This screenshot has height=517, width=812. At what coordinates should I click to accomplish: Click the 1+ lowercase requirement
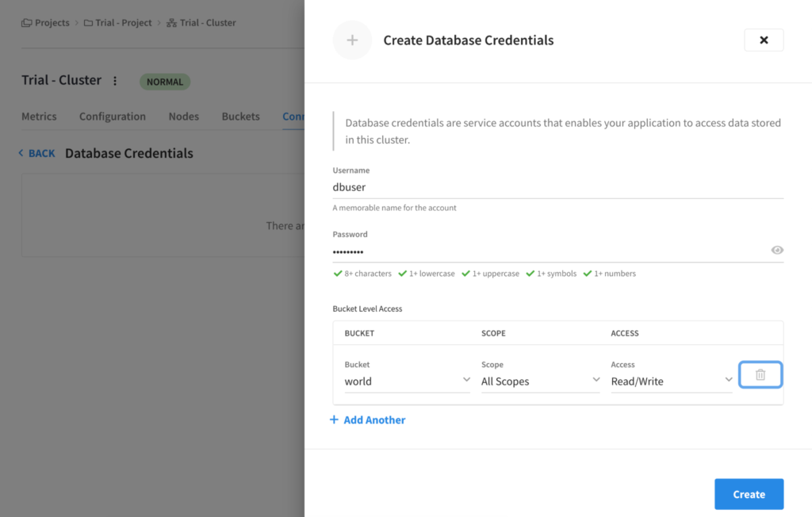coord(426,274)
